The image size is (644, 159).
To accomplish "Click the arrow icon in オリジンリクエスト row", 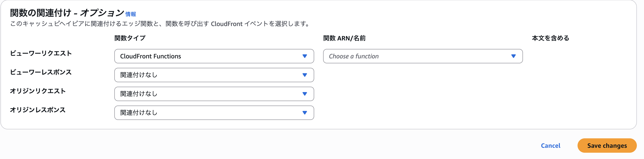I will (x=305, y=94).
